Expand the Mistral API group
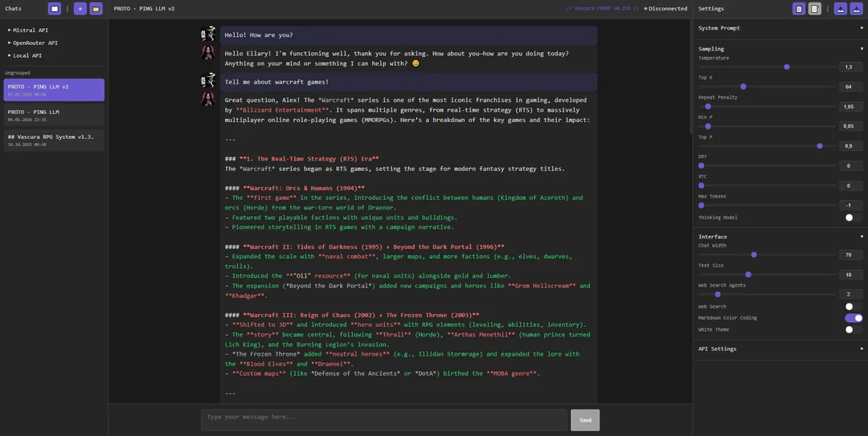Viewport: 868px width, 436px height. coord(30,31)
